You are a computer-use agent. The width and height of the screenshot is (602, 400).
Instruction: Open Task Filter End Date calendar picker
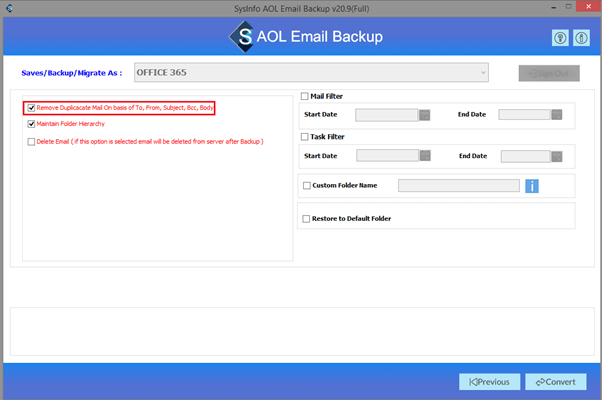coord(567,155)
